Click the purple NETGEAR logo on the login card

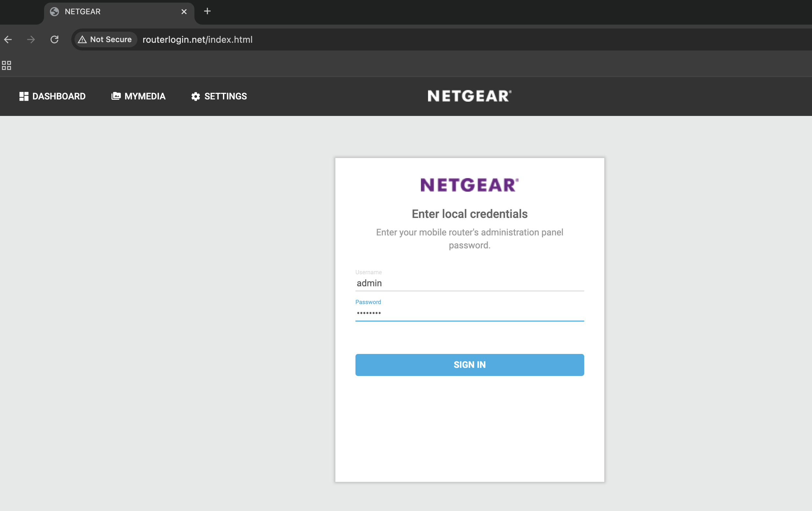point(469,185)
